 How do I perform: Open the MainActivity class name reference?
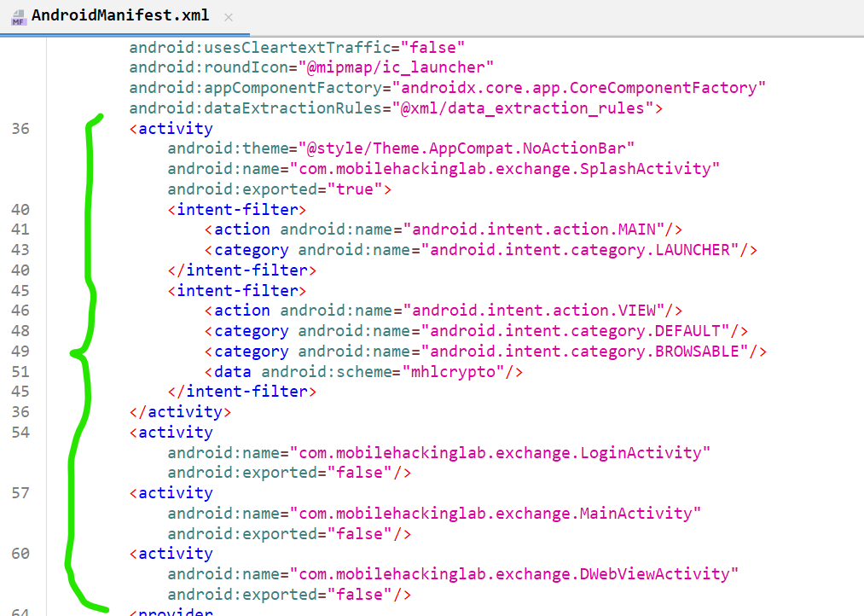(x=495, y=514)
